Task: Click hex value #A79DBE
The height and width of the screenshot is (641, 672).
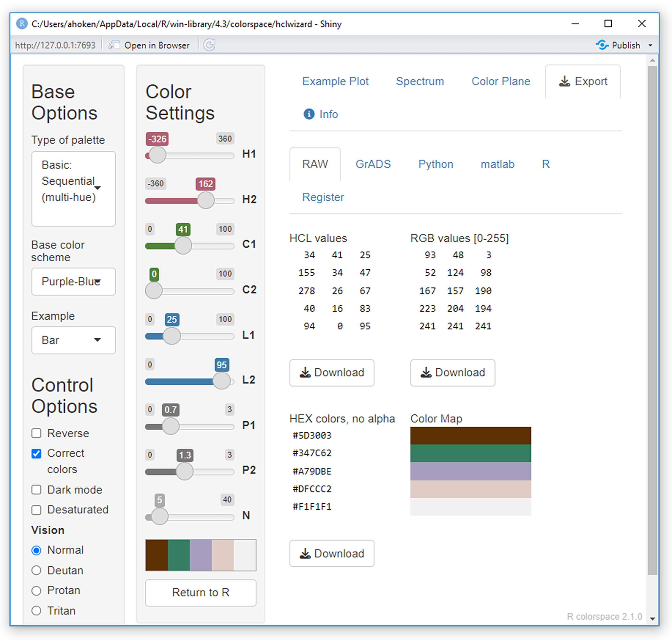Action: click(x=312, y=471)
